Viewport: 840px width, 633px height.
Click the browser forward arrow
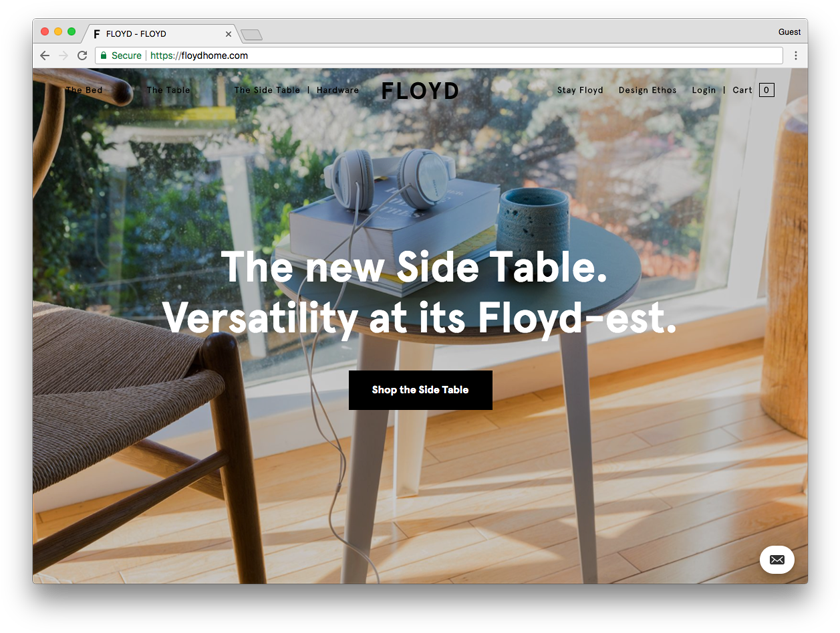coord(63,56)
